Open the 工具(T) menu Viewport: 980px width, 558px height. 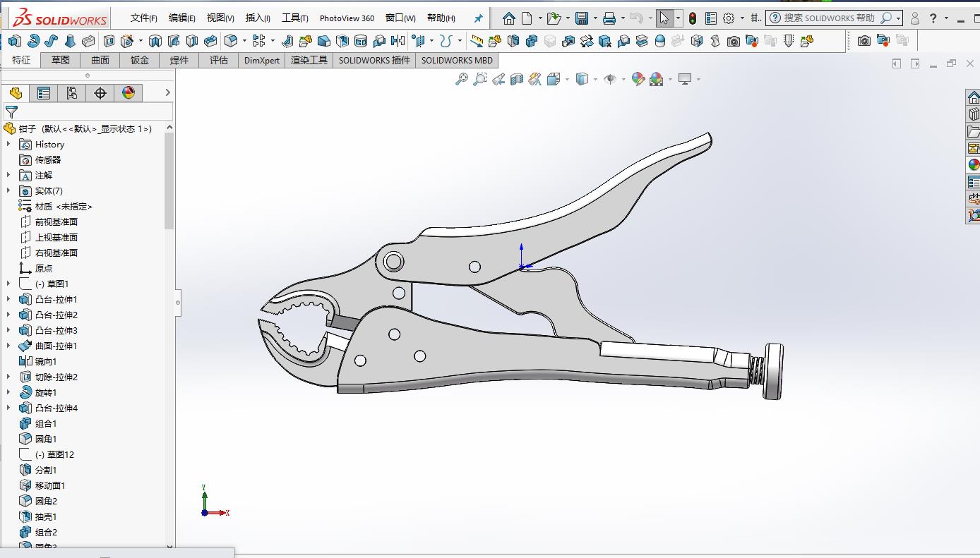pyautogui.click(x=295, y=18)
